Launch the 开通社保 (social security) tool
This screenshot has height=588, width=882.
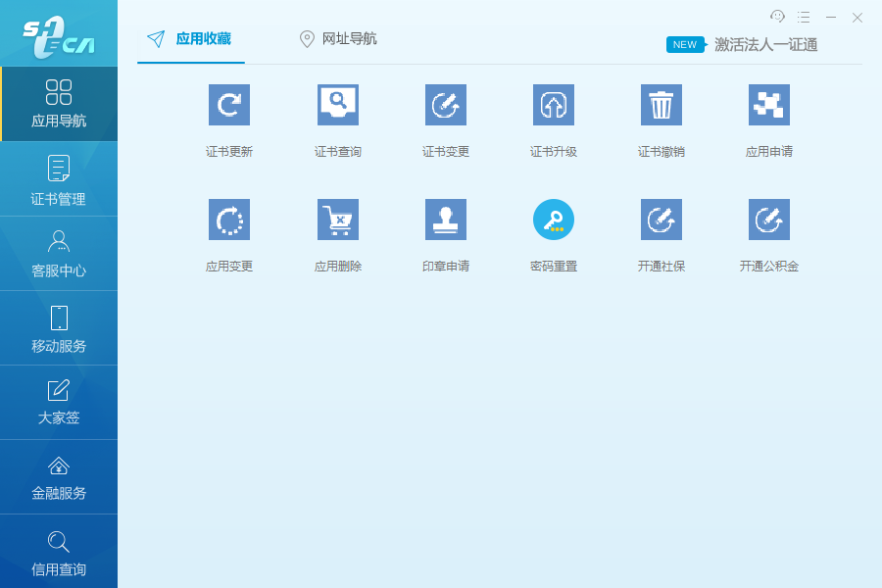tap(661, 220)
